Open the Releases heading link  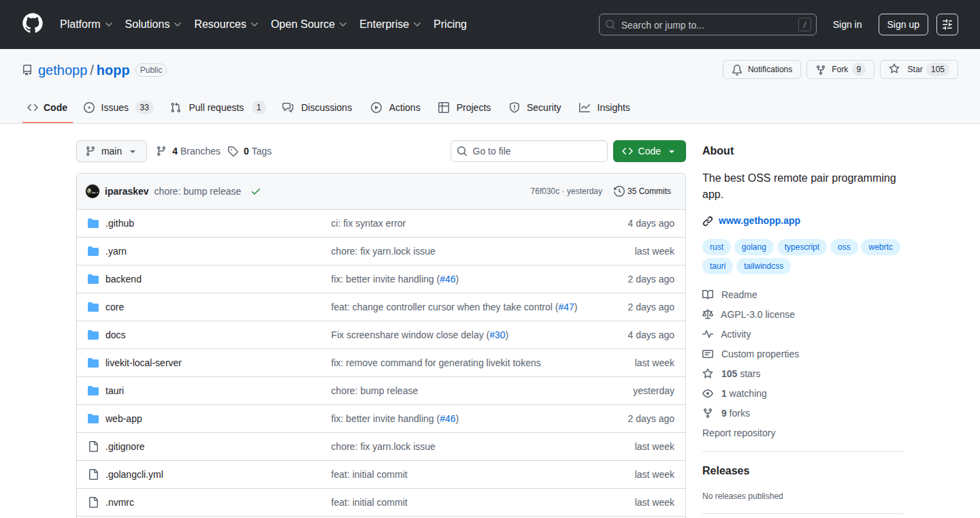725,470
